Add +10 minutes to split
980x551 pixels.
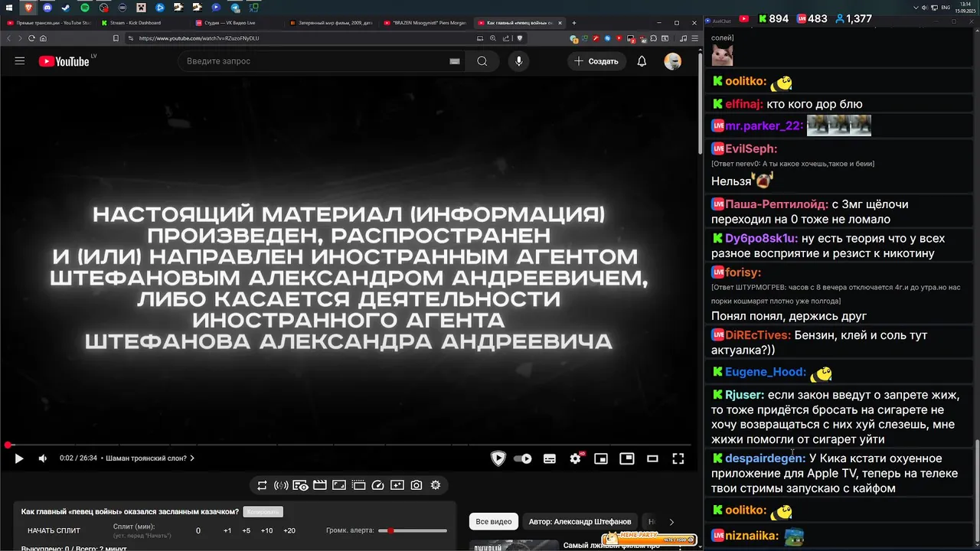[x=266, y=530]
